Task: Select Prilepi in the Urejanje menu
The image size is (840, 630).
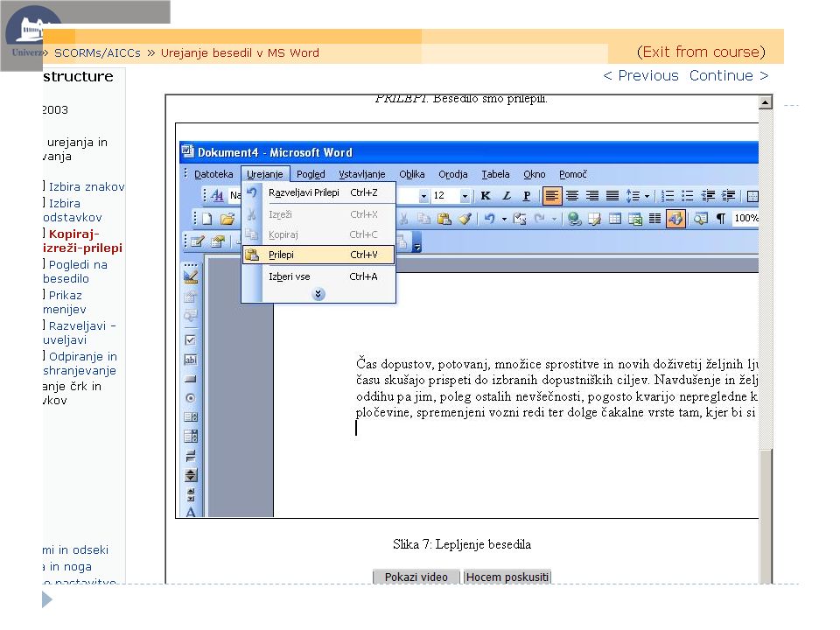Action: coord(318,255)
